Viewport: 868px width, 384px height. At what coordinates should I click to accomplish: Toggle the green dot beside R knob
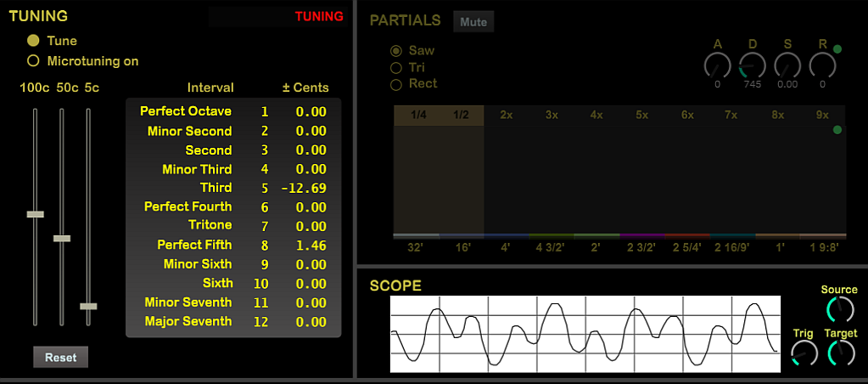[x=837, y=49]
